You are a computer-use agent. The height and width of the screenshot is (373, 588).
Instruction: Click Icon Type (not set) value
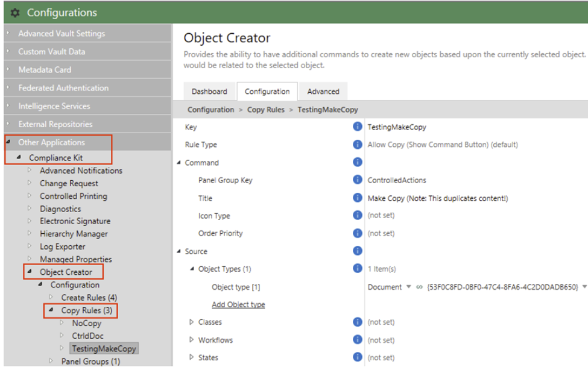(x=381, y=216)
